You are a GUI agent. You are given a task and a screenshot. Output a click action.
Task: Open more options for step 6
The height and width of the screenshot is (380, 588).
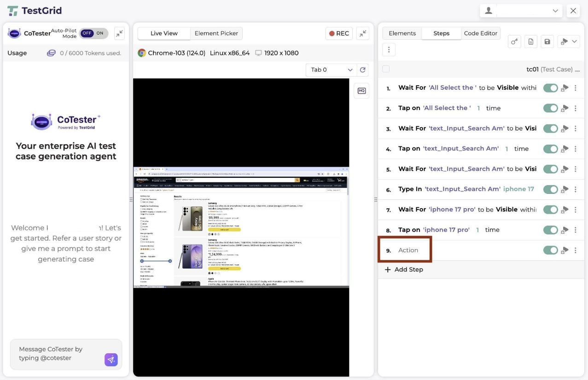point(576,189)
